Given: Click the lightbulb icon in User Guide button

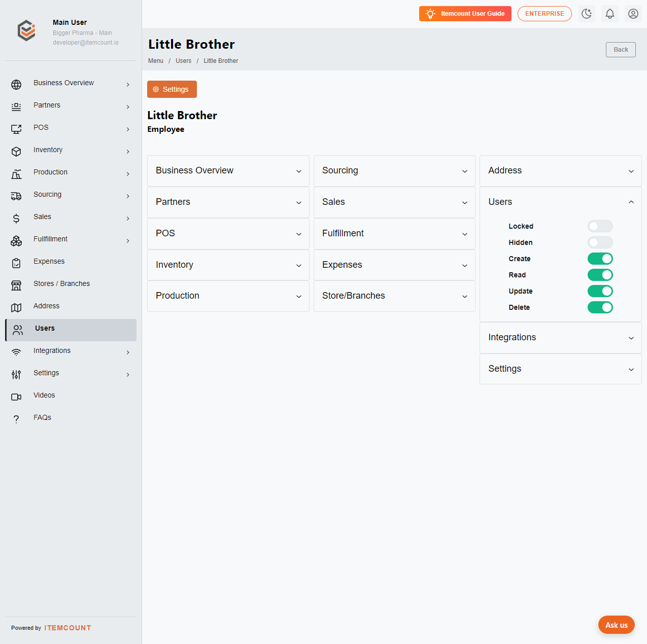Looking at the screenshot, I should coord(430,14).
